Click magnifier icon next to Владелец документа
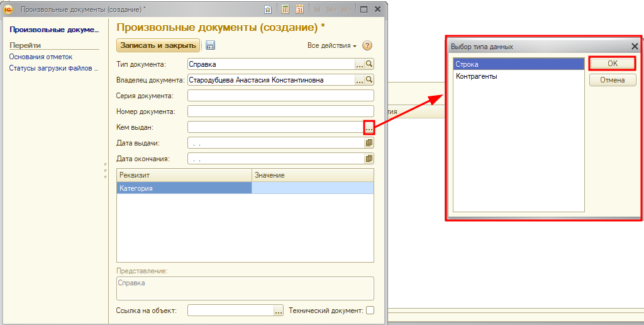Viewport: 644px width, 325px height. pos(369,80)
